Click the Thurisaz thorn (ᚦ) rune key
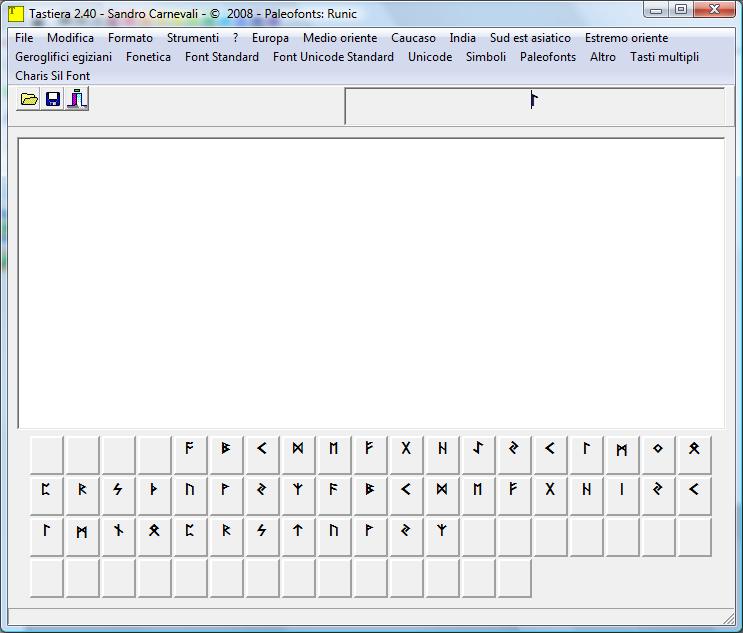 click(x=154, y=496)
